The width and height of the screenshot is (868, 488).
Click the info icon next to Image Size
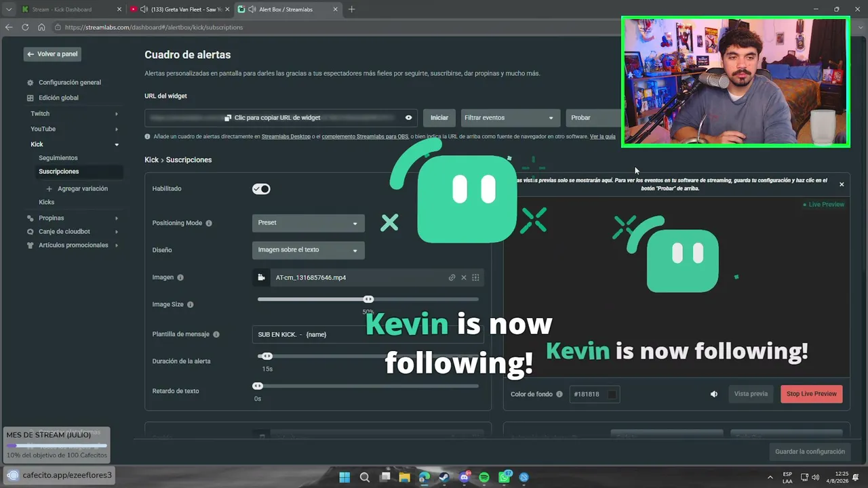pos(190,304)
